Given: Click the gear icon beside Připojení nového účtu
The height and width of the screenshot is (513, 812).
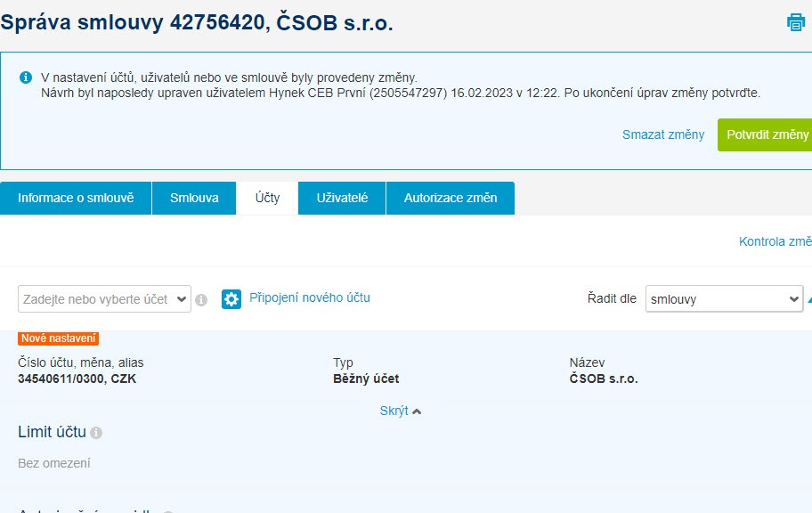Looking at the screenshot, I should 231,299.
